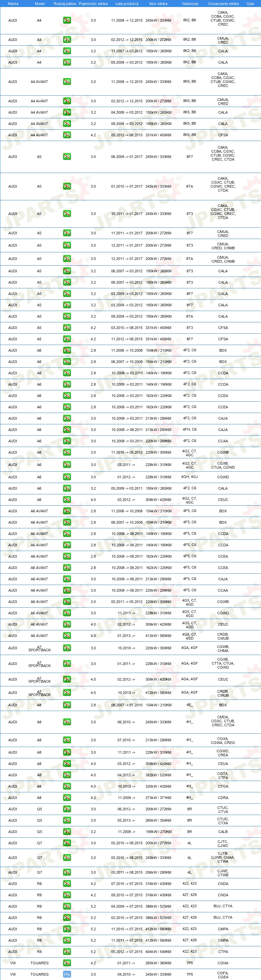The height and width of the screenshot is (980, 261).
Task: Click fuel icon in A4 Avant 4.2 CFSA row
Action: click(x=67, y=135)
